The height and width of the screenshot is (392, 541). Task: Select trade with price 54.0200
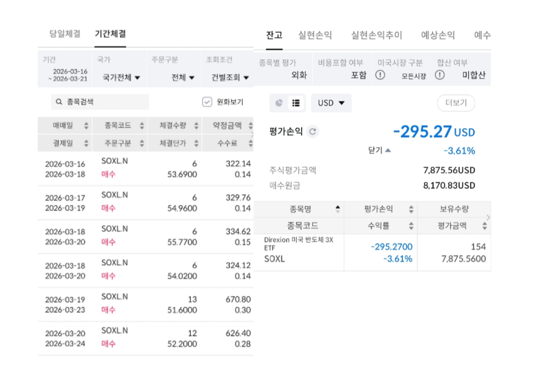click(x=145, y=271)
